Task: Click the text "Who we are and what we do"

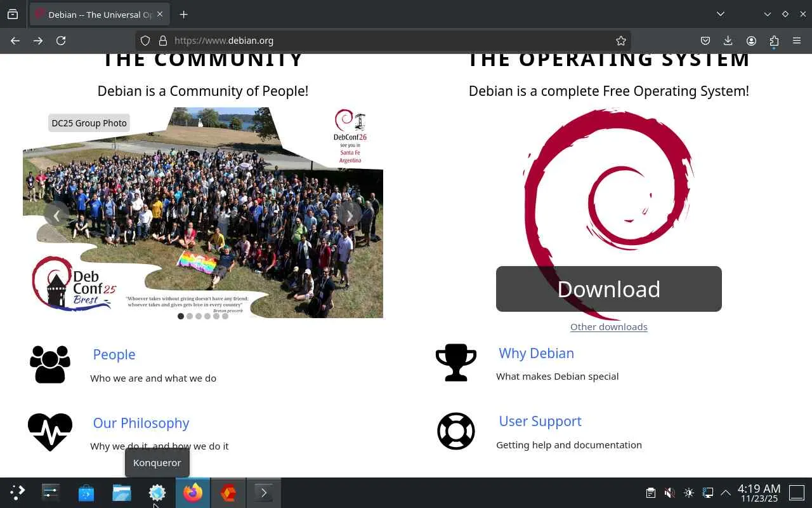Action: (153, 378)
